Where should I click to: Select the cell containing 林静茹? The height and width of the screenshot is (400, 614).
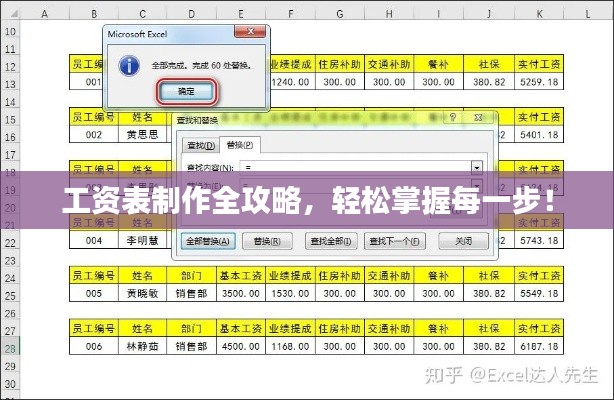coord(143,346)
